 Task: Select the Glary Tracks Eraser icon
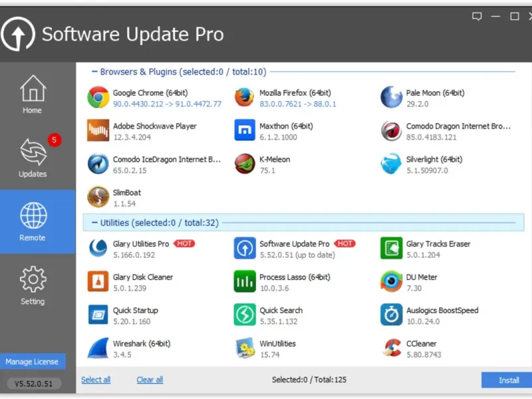(x=391, y=248)
